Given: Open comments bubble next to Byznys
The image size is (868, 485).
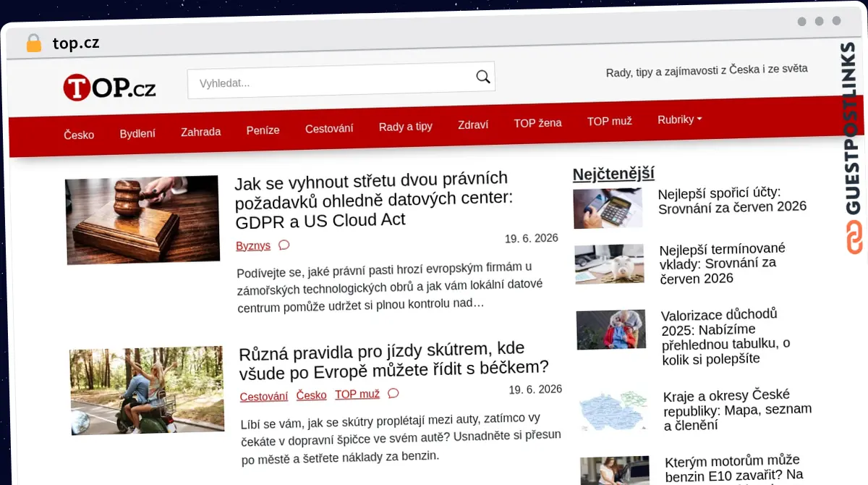Looking at the screenshot, I should 284,245.
